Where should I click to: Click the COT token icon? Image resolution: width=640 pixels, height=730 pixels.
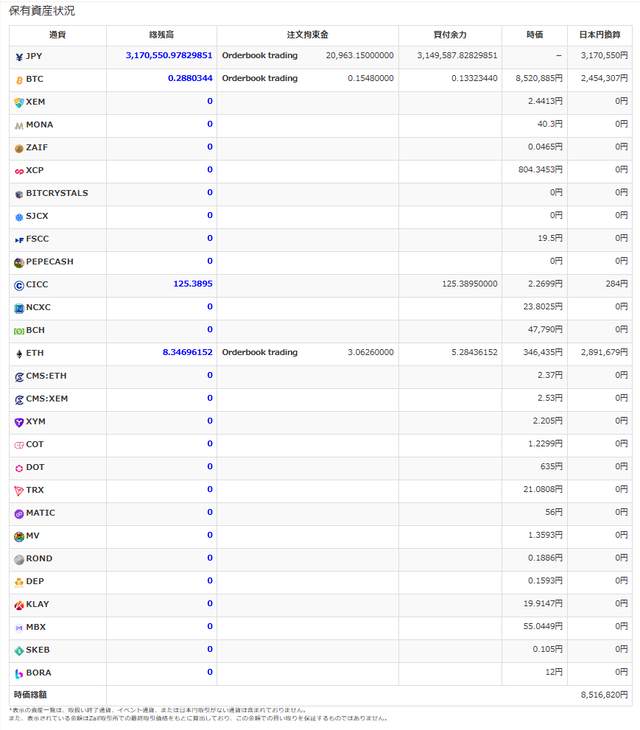(19, 445)
